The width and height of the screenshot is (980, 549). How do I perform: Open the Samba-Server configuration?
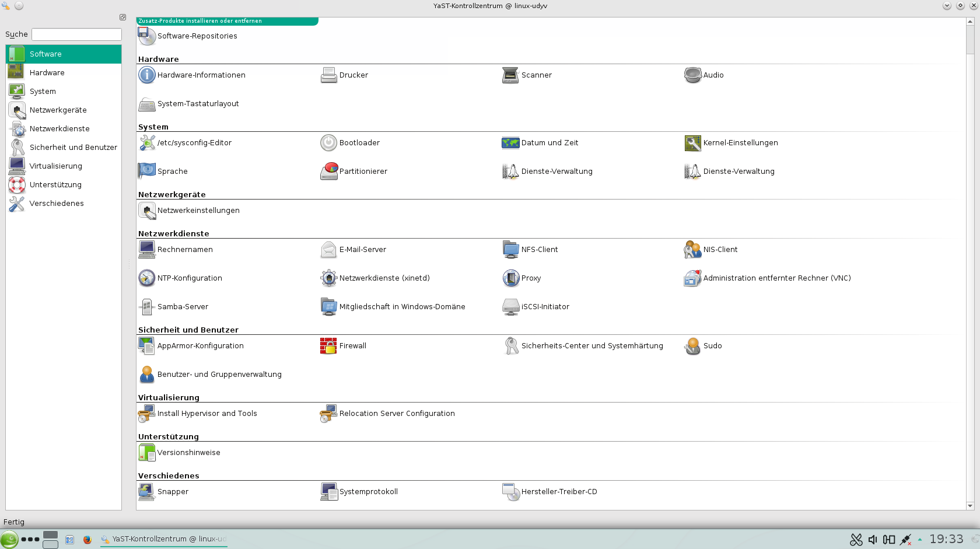tap(183, 306)
